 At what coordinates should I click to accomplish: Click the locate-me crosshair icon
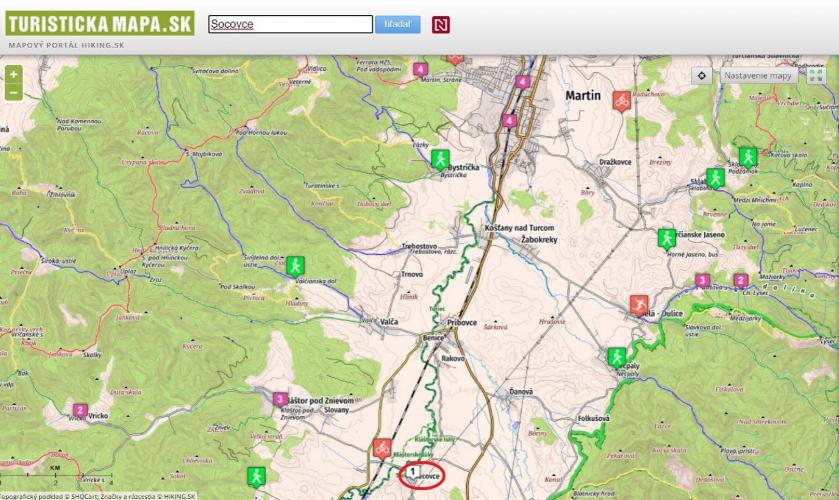(701, 75)
